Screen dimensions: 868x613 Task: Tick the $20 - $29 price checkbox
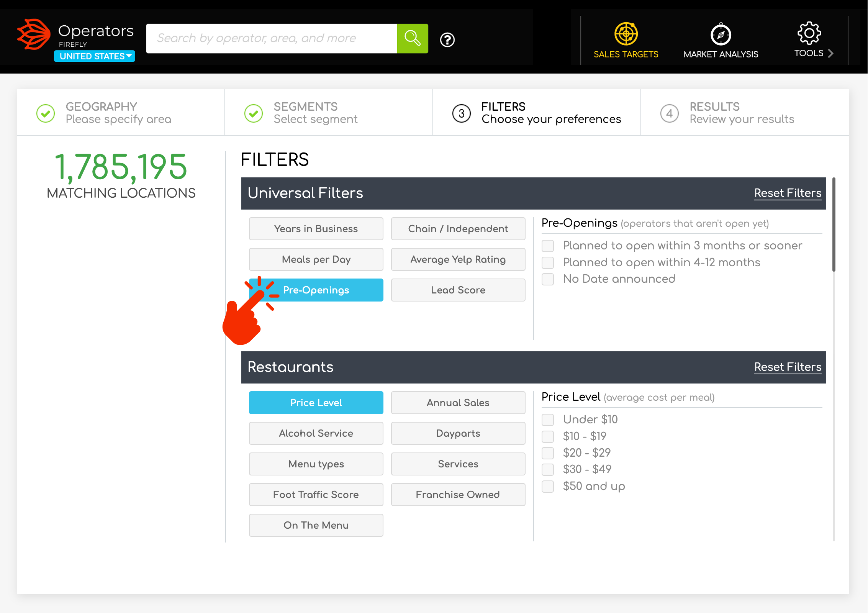click(548, 453)
